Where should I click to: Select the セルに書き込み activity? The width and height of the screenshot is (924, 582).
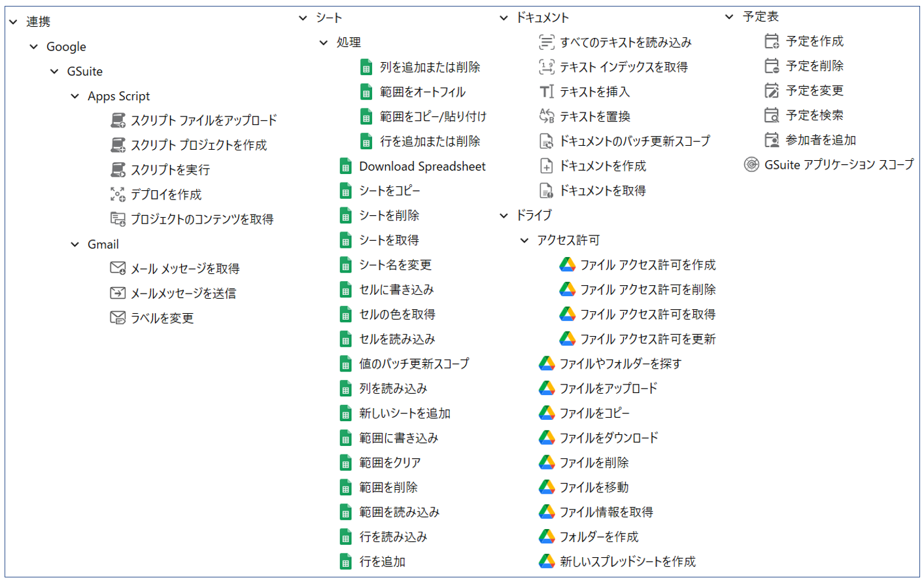coord(397,290)
